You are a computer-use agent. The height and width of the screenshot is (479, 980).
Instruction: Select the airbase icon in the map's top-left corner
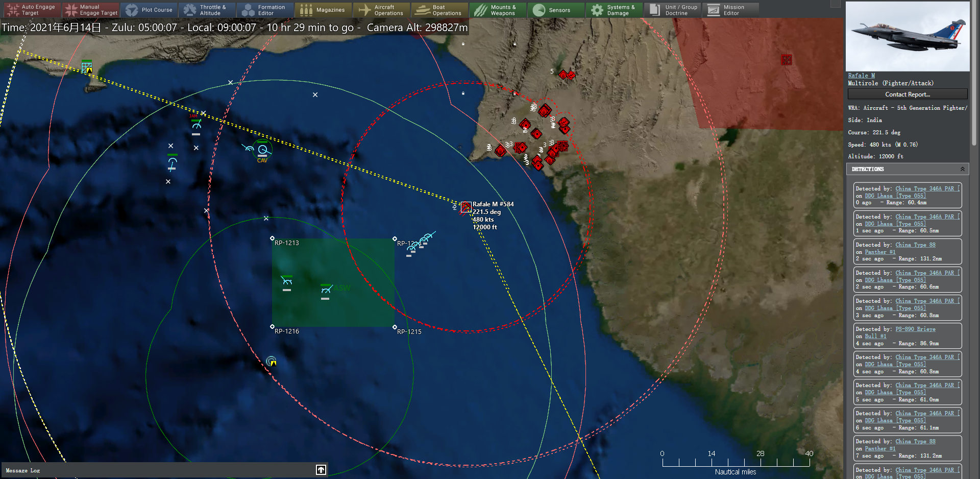point(87,66)
